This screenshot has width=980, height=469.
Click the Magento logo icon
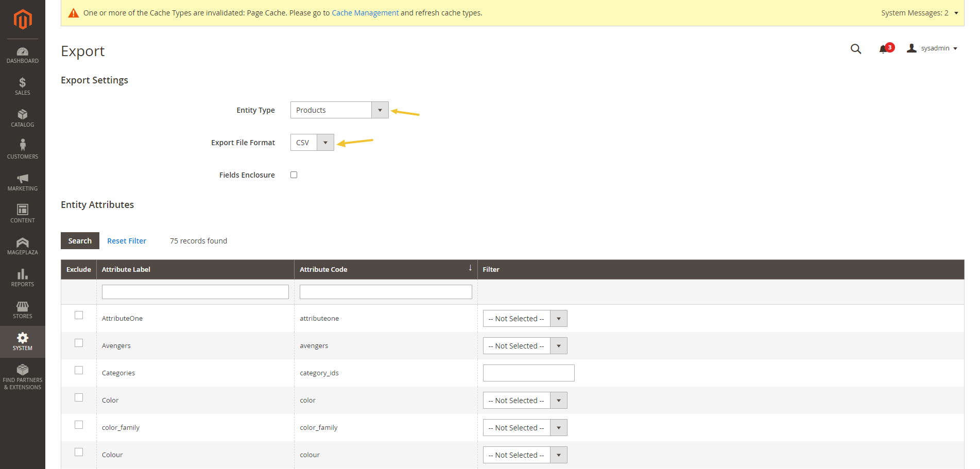coord(23,20)
